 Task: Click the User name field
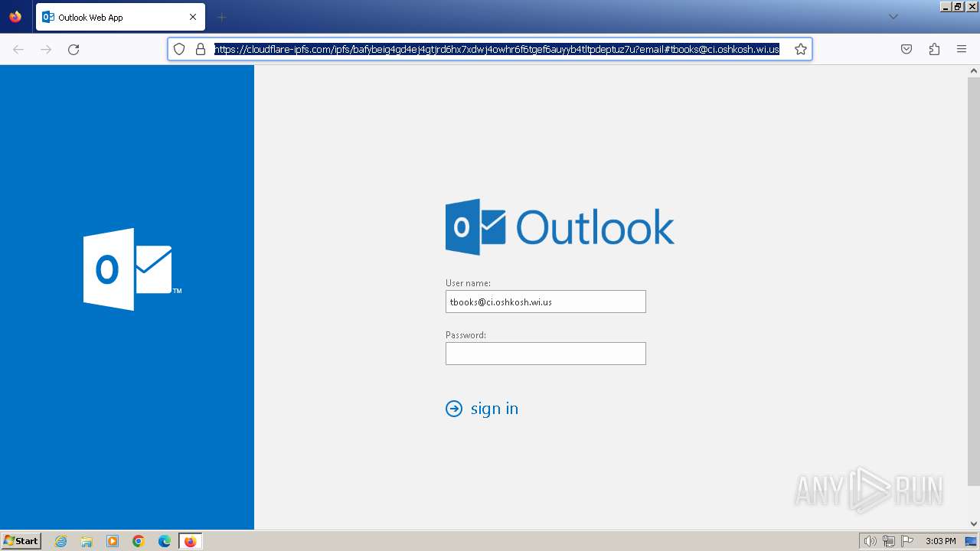coord(546,302)
